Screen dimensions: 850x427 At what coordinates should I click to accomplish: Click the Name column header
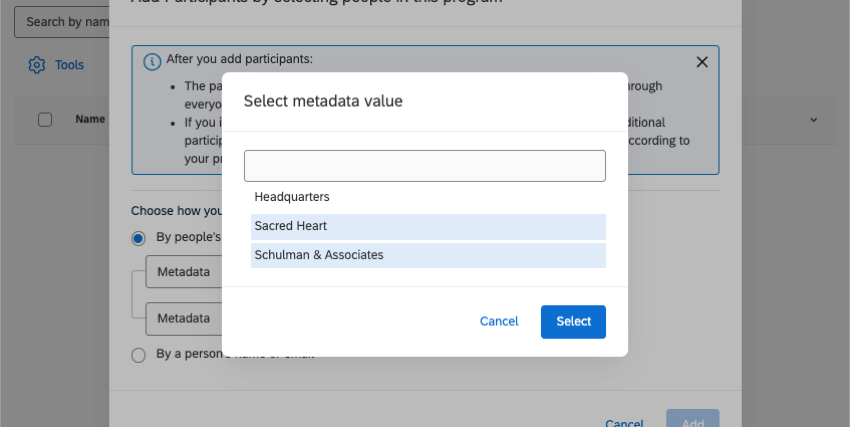click(x=90, y=120)
